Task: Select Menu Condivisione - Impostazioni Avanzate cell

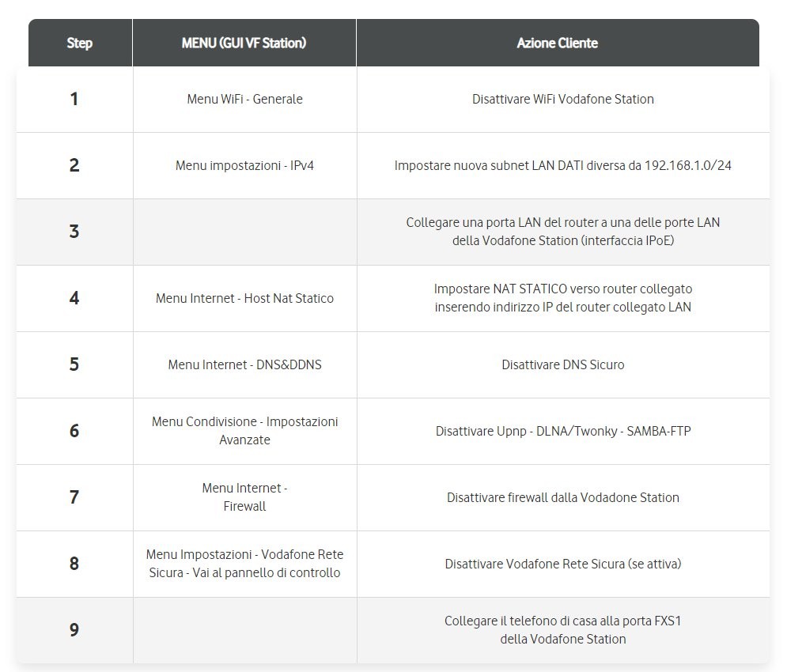Action: [x=244, y=430]
